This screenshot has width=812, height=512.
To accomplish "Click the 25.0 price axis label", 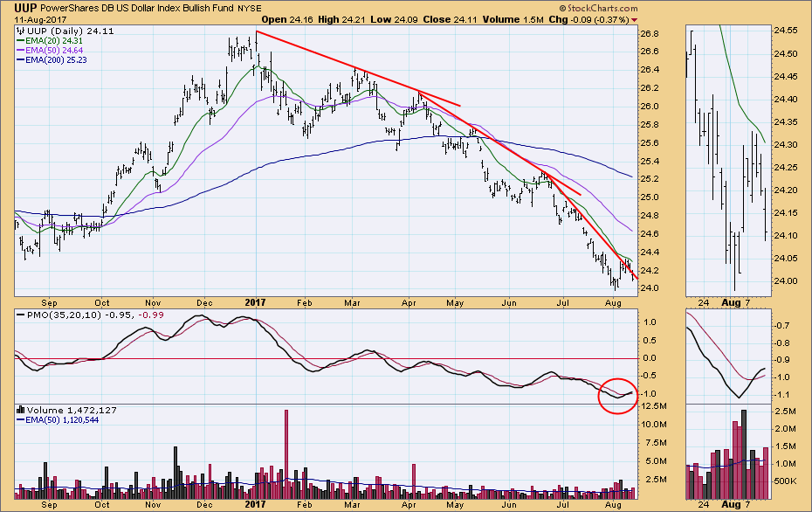I will click(x=650, y=197).
